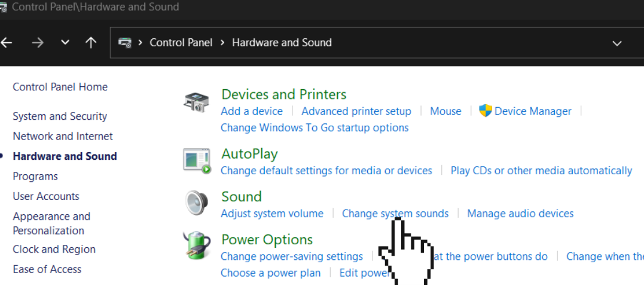
Task: Change default settings for media or devices
Action: [326, 171]
